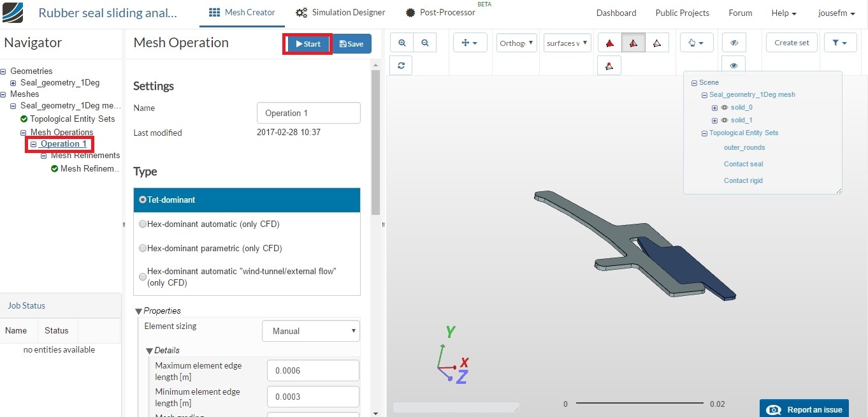Click the XYZ orientation axes widget
This screenshot has width=868, height=417.
[452, 355]
